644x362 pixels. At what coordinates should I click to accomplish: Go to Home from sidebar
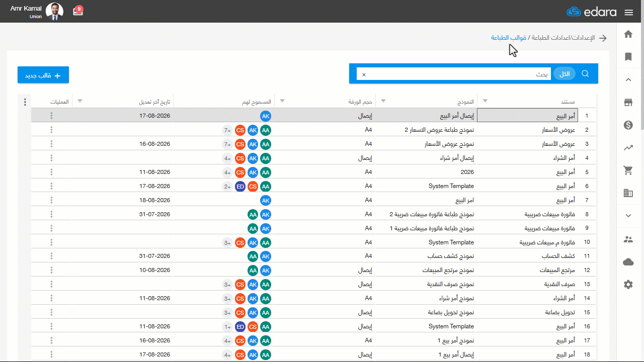pyautogui.click(x=628, y=34)
